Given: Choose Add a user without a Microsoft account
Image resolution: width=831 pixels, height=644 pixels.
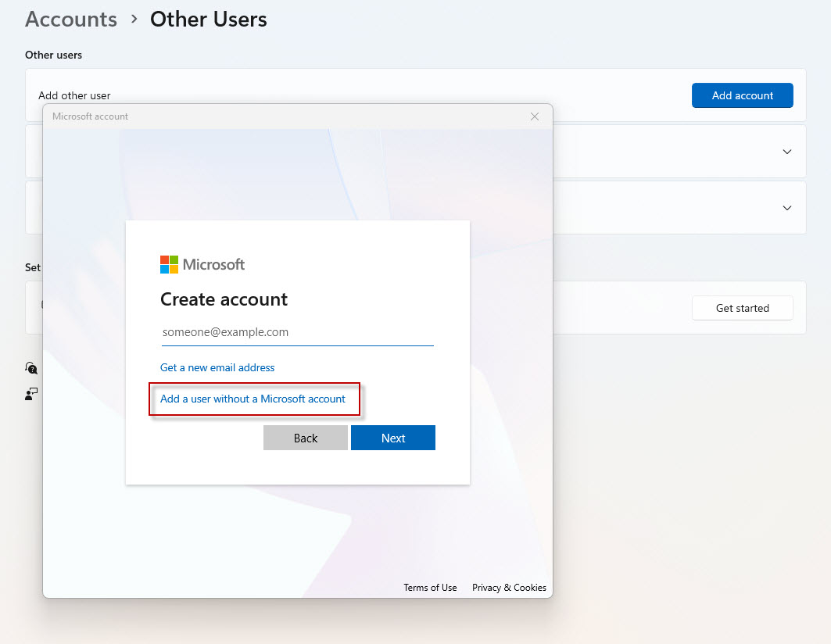Looking at the screenshot, I should point(253,399).
